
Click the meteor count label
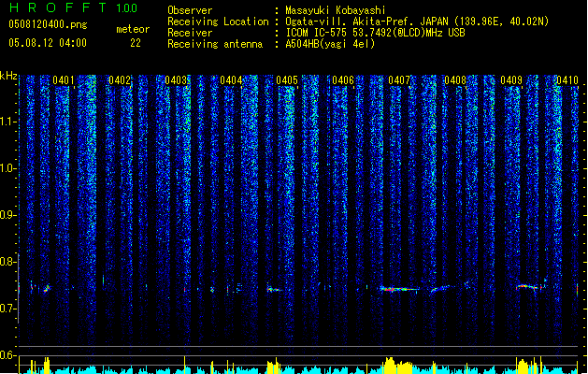(133, 29)
